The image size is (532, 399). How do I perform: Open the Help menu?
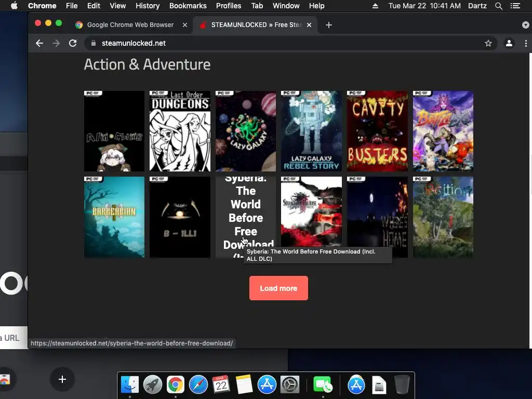click(316, 6)
